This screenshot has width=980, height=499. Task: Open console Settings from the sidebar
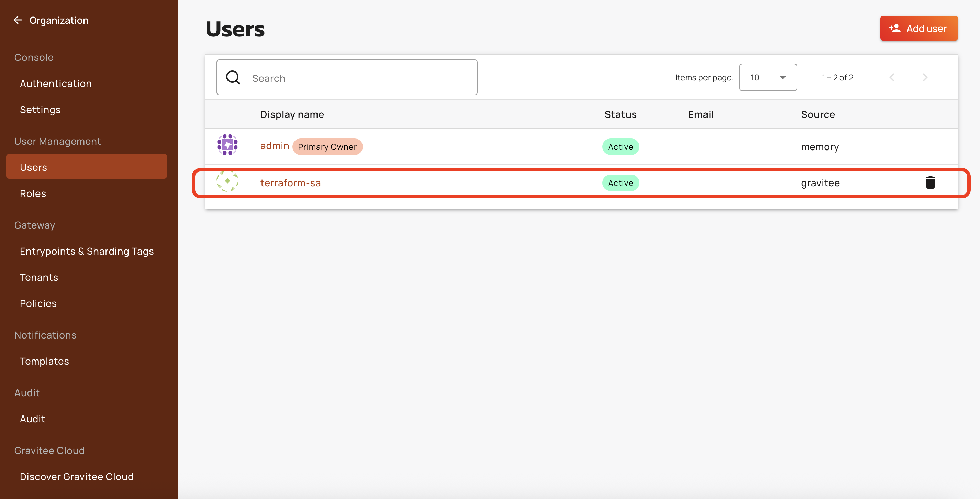point(40,110)
